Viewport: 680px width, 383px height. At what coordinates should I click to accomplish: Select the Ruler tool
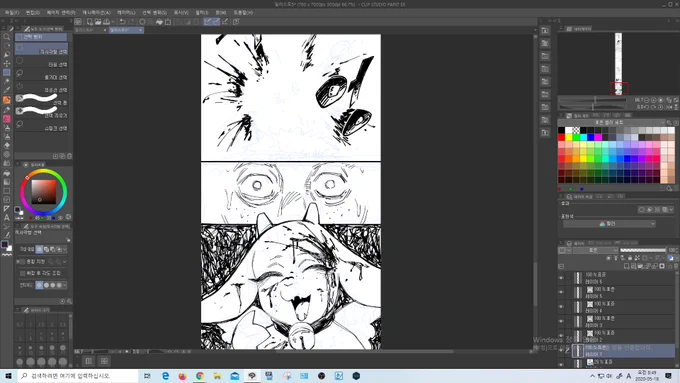click(x=7, y=209)
